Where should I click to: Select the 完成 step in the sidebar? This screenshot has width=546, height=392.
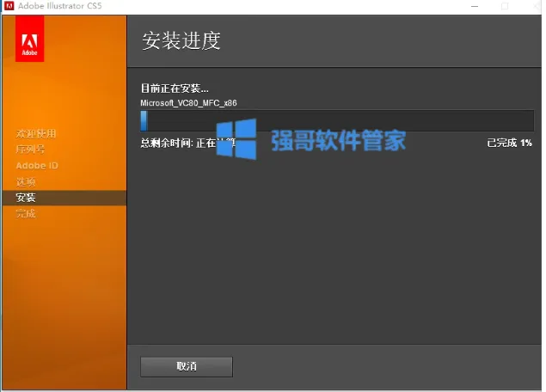tap(26, 213)
